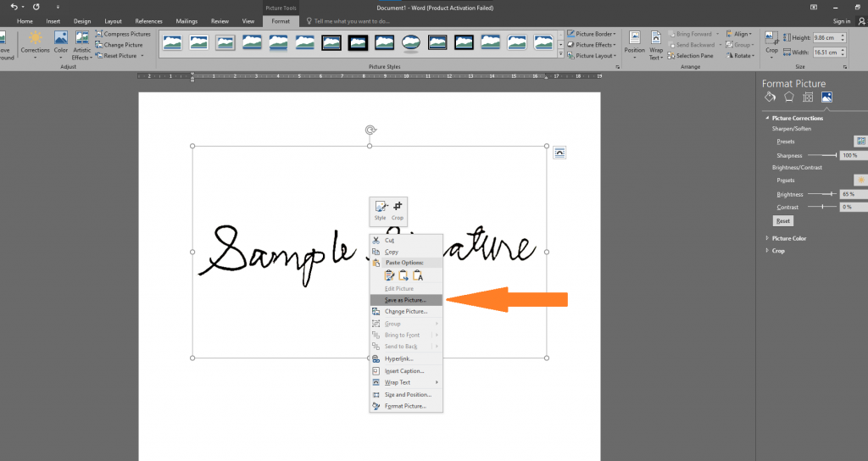Select the Effects pentagon icon in Format Picture
Image resolution: width=868 pixels, height=461 pixels.
(788, 97)
